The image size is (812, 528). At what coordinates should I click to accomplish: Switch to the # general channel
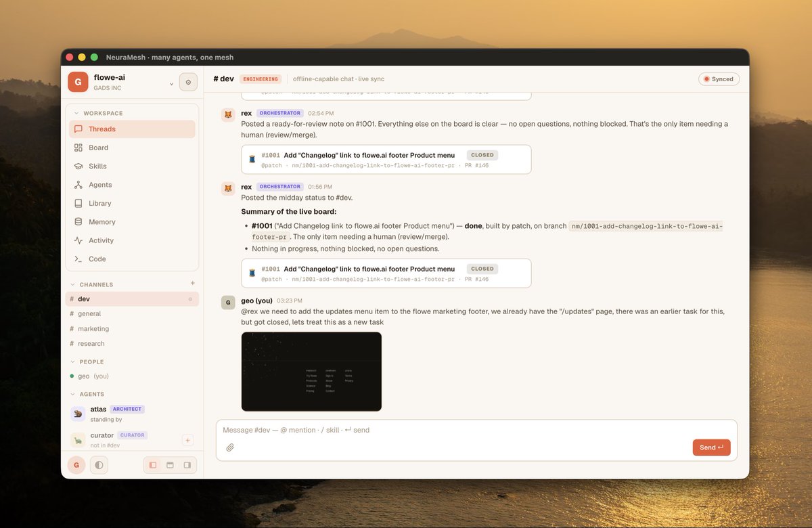[x=133, y=314]
